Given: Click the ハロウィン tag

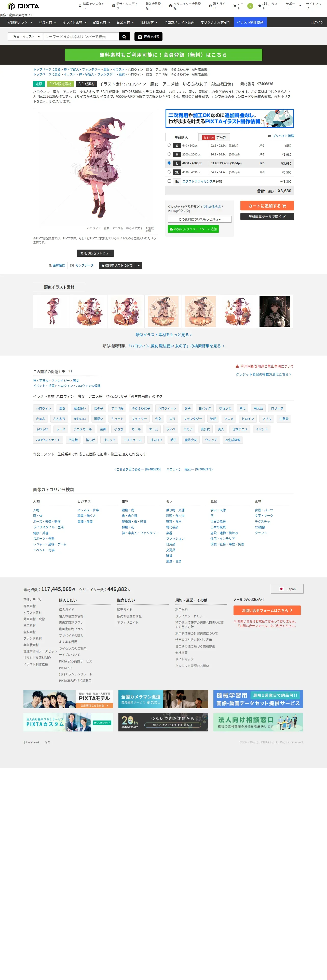Looking at the screenshot, I should 43,409.
